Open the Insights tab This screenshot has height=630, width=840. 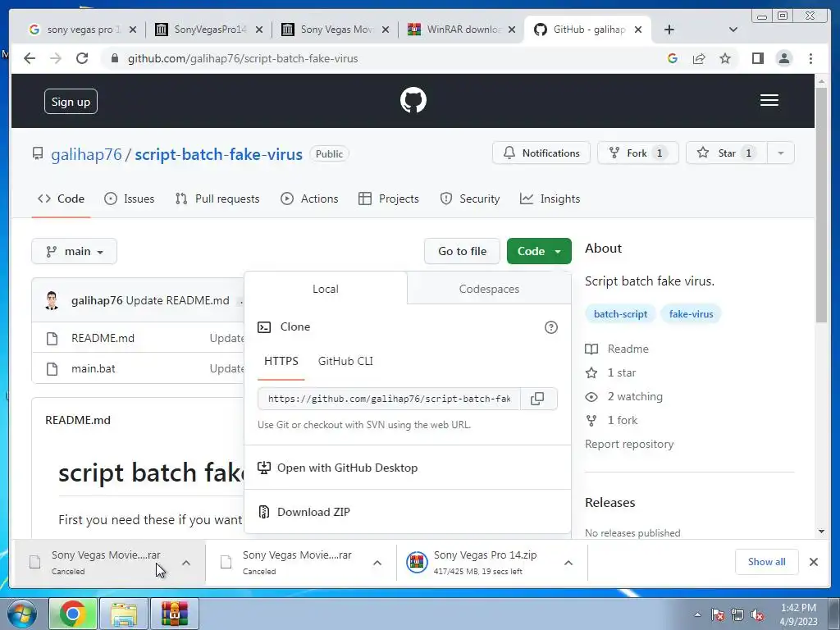(550, 199)
